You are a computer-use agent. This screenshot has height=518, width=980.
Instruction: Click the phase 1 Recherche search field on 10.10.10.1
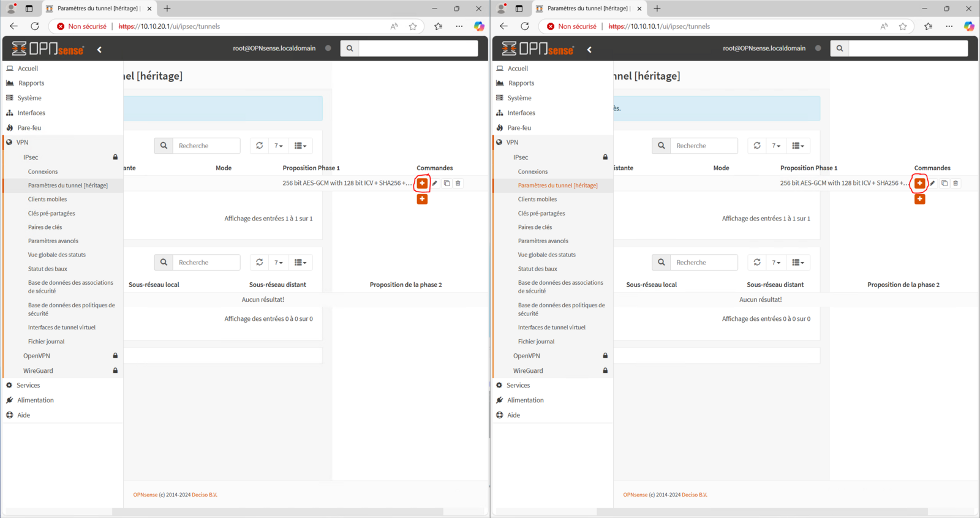(x=704, y=146)
